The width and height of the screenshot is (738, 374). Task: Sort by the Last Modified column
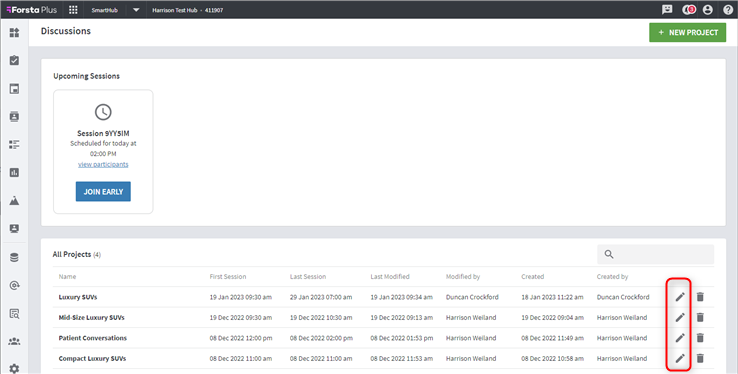(x=390, y=277)
